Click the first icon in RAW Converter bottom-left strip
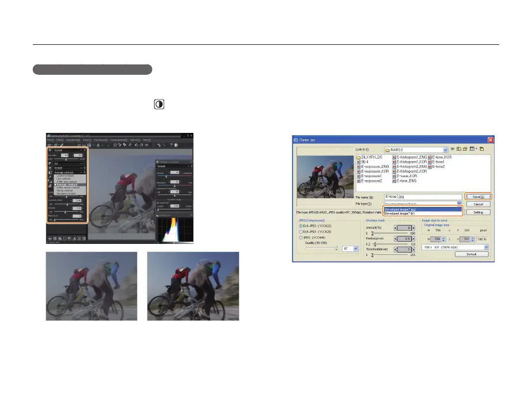The width and height of the screenshot is (532, 401). (x=50, y=238)
